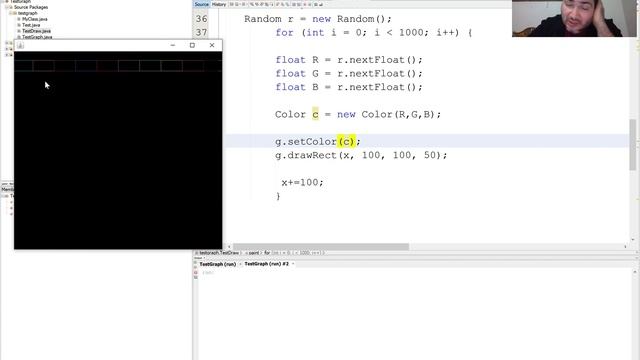Screen dimensions: 640x360
Task: Click the editor's vertical scrollbar thumb
Action: tap(633, 145)
